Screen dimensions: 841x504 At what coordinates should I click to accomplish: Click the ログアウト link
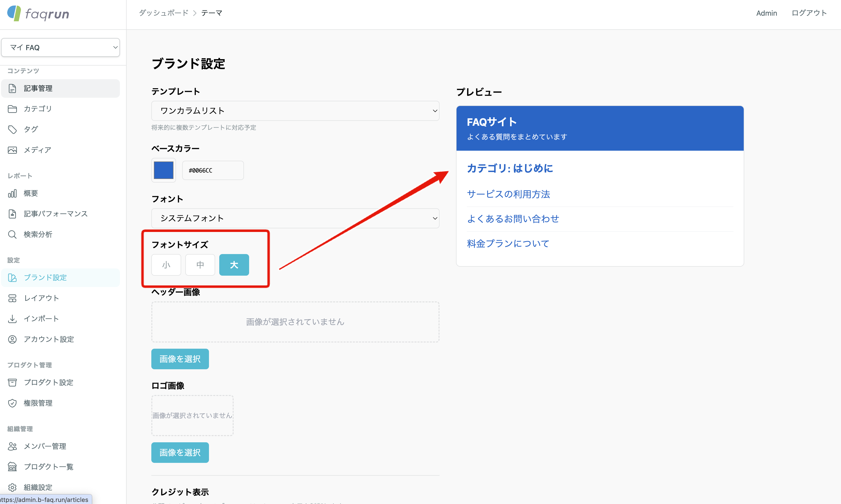pos(809,13)
